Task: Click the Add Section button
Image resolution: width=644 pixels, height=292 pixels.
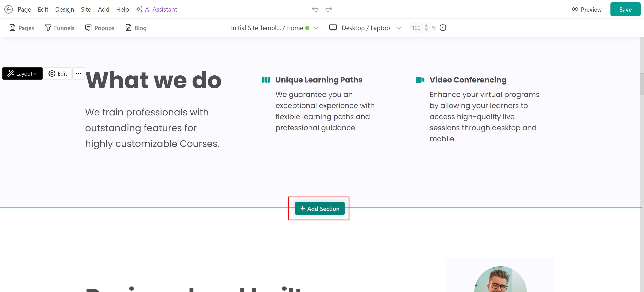Action: point(320,208)
